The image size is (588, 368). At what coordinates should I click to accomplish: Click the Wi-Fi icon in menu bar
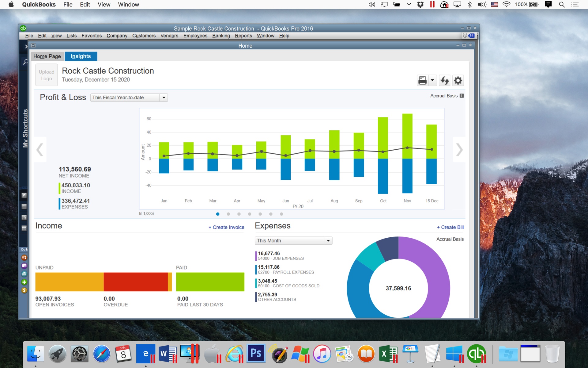(x=507, y=4)
